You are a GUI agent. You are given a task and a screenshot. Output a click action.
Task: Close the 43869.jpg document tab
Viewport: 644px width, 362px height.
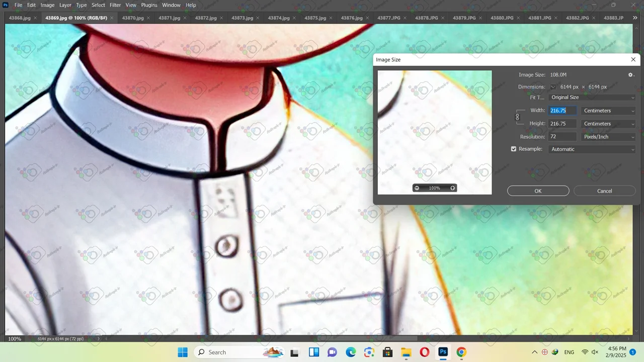[112, 18]
